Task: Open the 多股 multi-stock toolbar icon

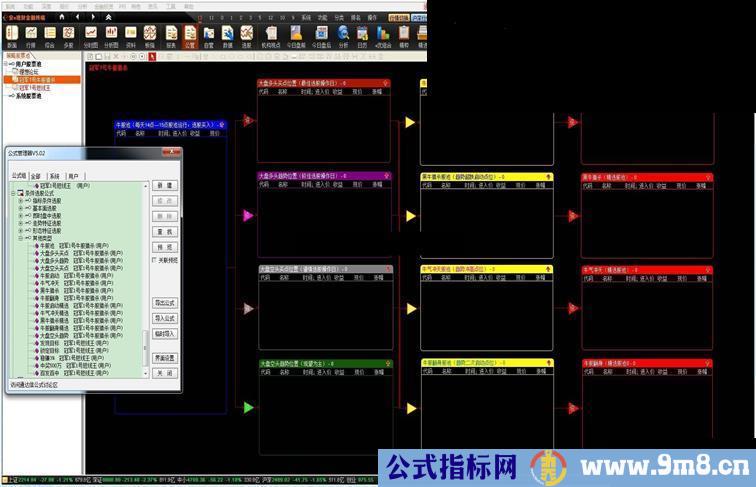Action: click(x=68, y=36)
